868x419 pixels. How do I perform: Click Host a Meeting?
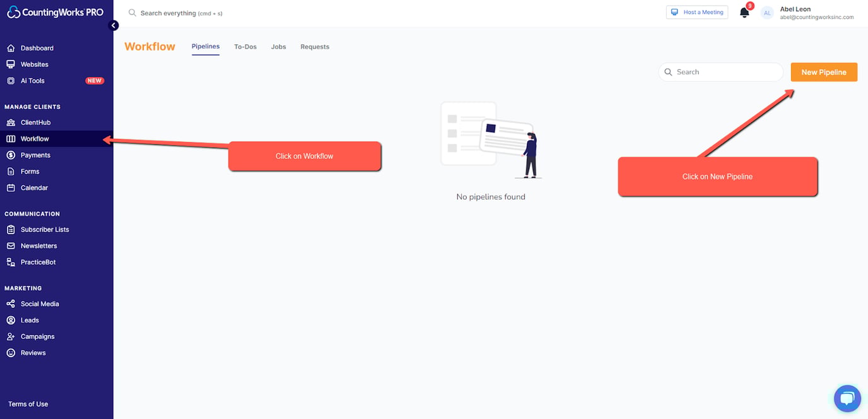[696, 12]
